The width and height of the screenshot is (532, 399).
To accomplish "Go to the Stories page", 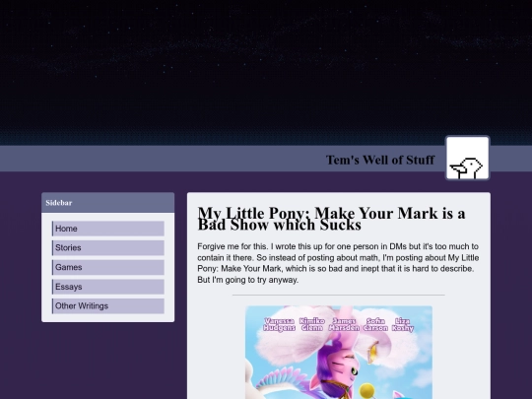I will coord(108,247).
